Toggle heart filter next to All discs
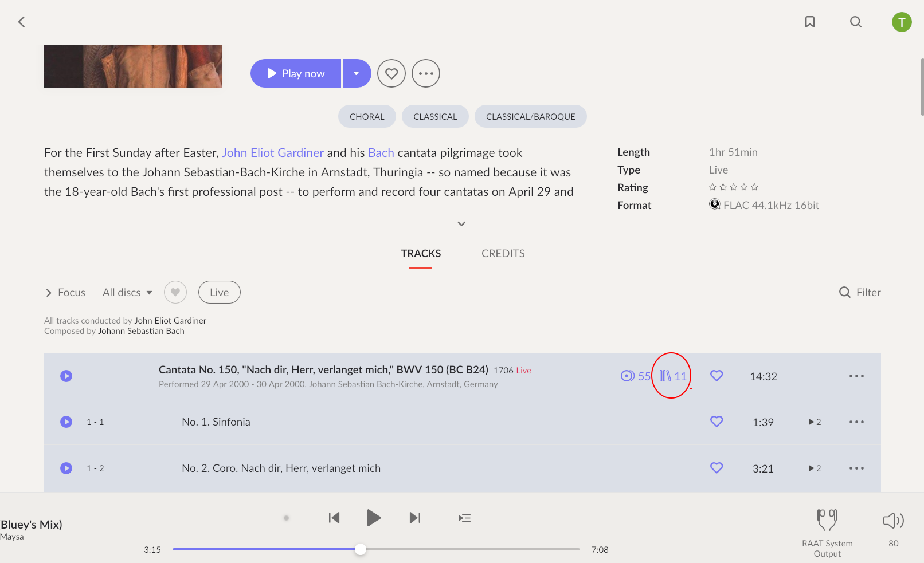 pyautogui.click(x=175, y=292)
